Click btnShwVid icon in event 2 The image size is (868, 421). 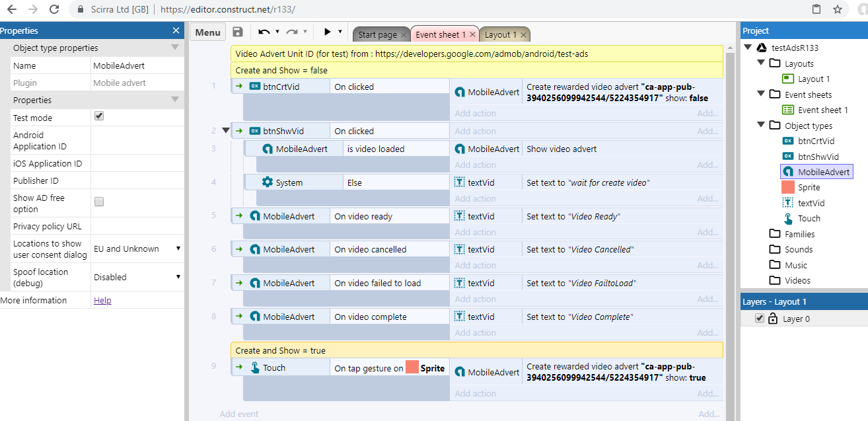click(x=255, y=131)
